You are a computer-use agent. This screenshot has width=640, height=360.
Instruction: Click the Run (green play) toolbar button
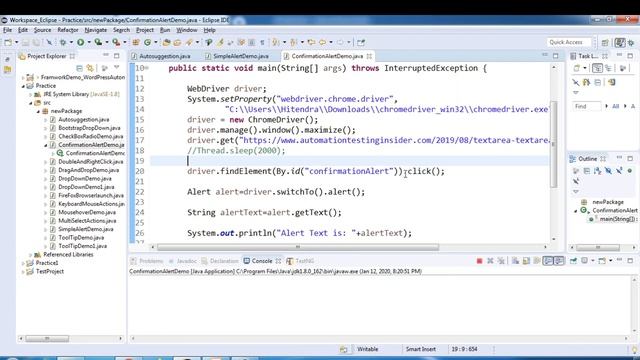[x=80, y=42]
